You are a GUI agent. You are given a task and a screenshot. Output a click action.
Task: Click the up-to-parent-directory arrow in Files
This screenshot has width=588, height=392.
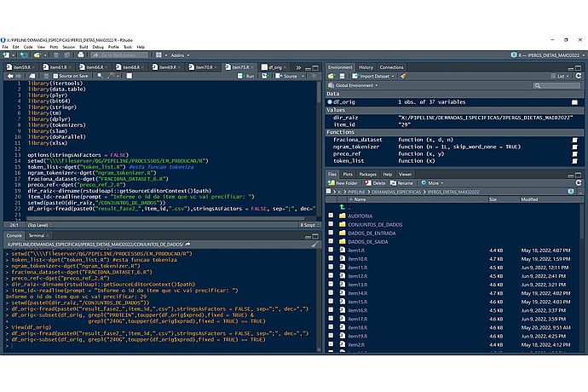click(x=342, y=207)
